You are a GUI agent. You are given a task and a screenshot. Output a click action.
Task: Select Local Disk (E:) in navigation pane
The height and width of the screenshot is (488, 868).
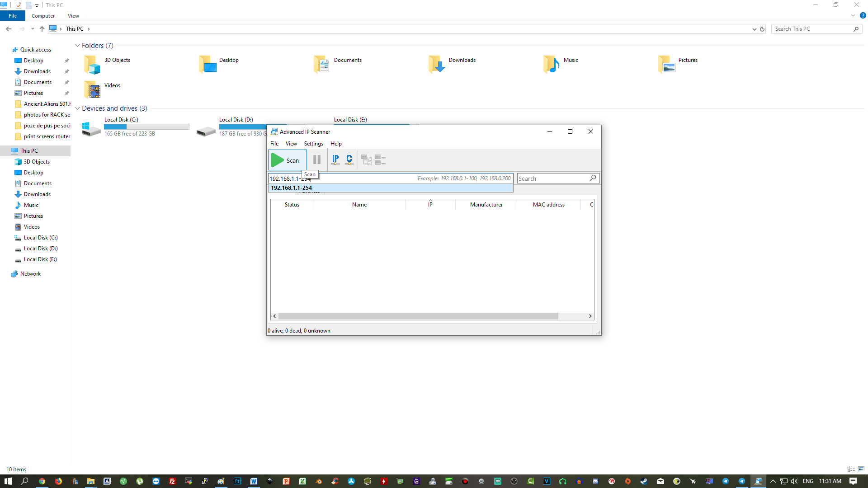coord(40,259)
